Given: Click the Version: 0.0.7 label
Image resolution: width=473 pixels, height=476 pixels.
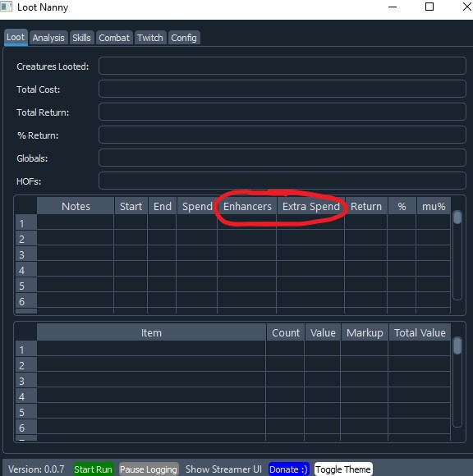Looking at the screenshot, I should pos(36,469).
